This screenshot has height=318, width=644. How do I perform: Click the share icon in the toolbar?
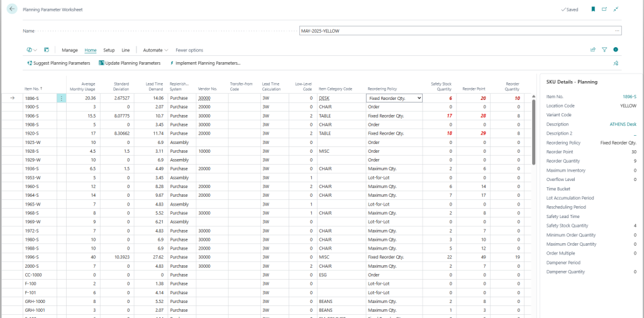592,50
